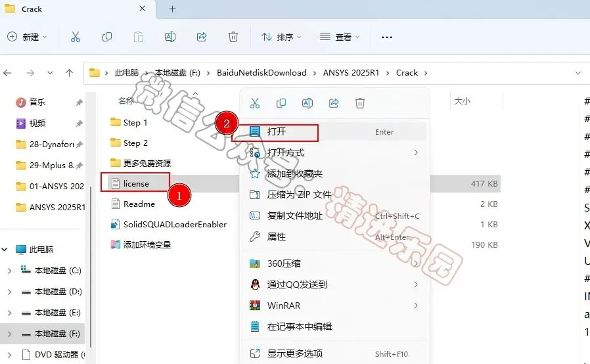The width and height of the screenshot is (590, 364).
Task: Select 添加到收藏夹 in the context menu
Action: [334, 173]
